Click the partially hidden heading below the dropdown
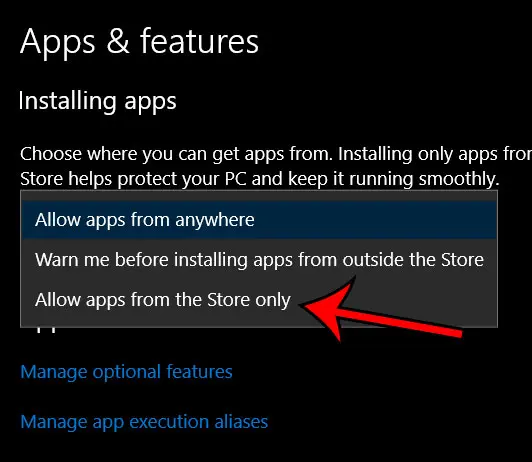This screenshot has height=462, width=532. click(45, 330)
